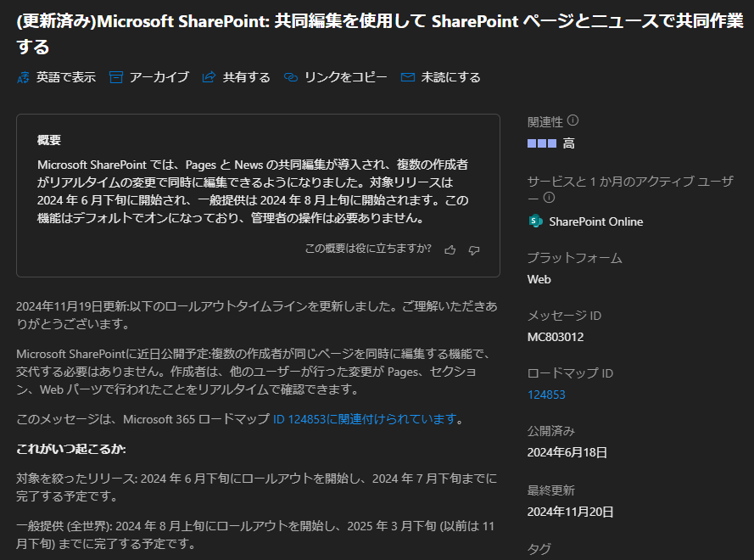Image resolution: width=754 pixels, height=560 pixels.
Task: Click the SharePoint Online service name
Action: click(595, 221)
